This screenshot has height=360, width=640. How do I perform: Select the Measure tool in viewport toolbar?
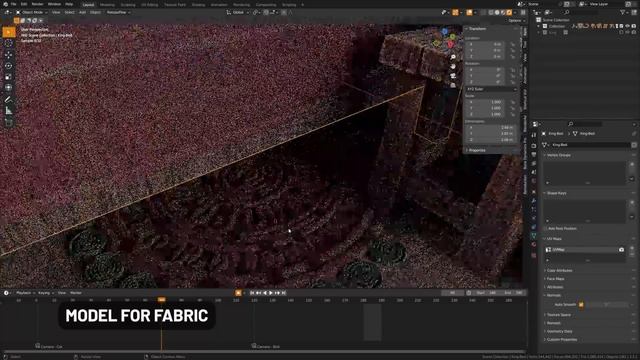(x=9, y=111)
